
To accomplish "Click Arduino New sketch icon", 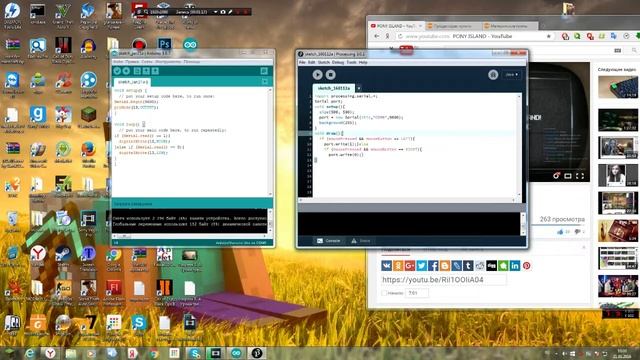I will click(x=137, y=71).
